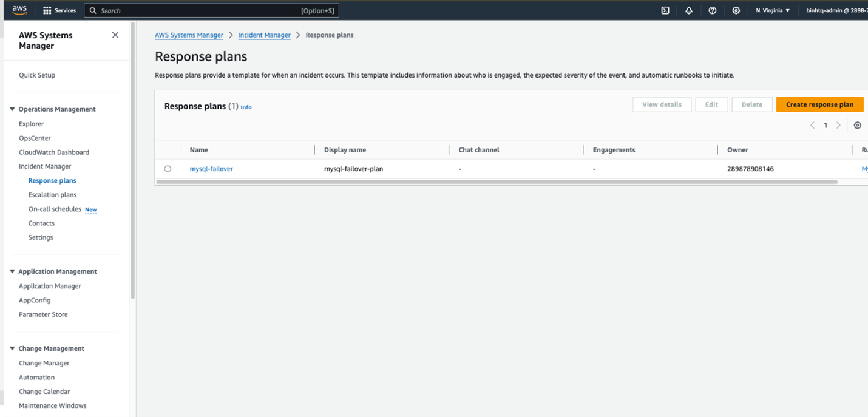Image resolution: width=868 pixels, height=417 pixels.
Task: Open the notifications bell
Action: click(689, 10)
